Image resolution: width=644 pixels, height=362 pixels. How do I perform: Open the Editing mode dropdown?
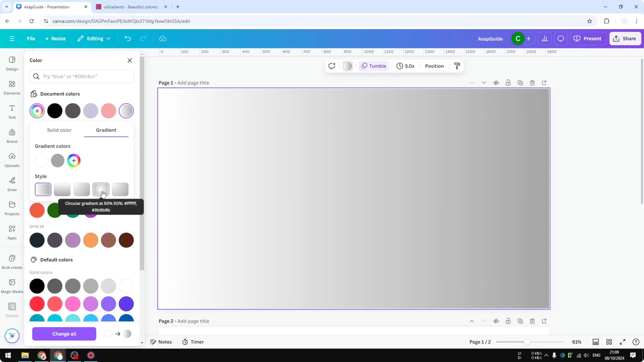[94, 38]
